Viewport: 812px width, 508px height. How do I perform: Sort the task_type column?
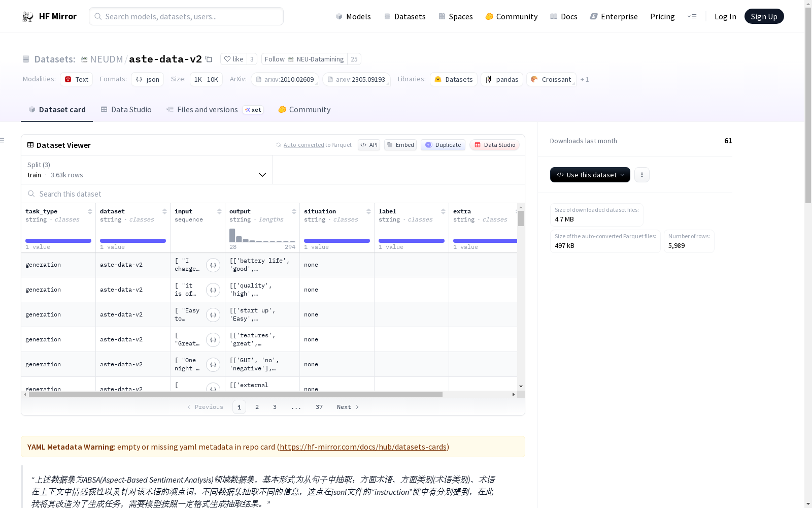pos(90,211)
